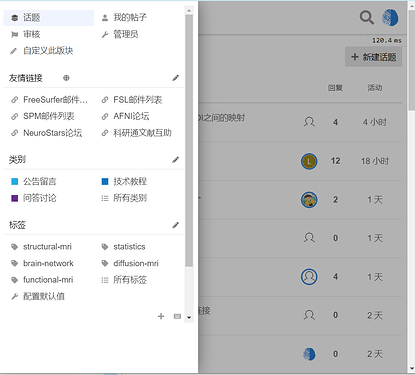Filter by brain-network tag
The height and width of the screenshot is (375, 415).
click(42, 263)
